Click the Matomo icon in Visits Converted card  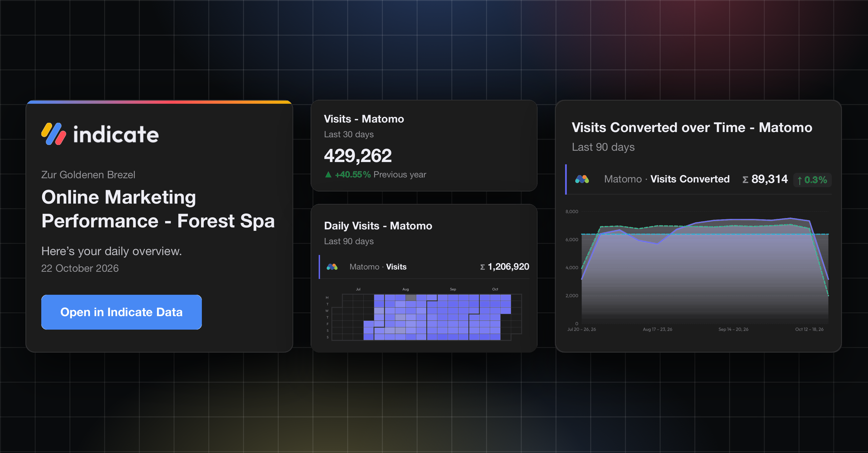pyautogui.click(x=582, y=179)
